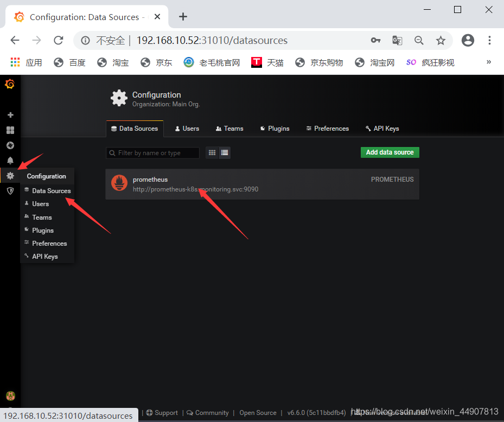This screenshot has width=504, height=422.
Task: Switch to the API Keys tab
Action: (x=382, y=129)
